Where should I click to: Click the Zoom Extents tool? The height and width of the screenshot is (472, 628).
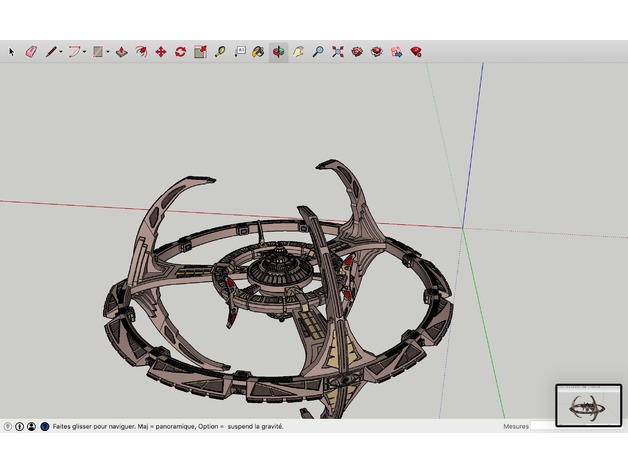click(x=337, y=51)
